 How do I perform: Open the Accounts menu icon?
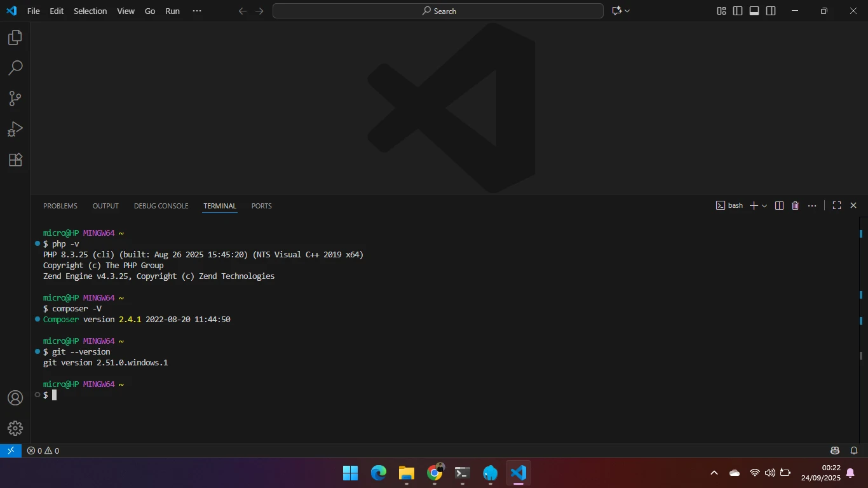[x=15, y=398]
